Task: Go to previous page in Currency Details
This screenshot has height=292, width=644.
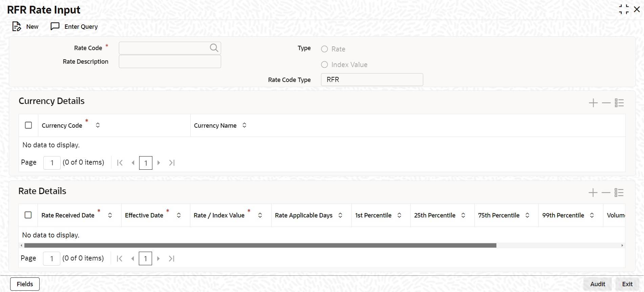Action: (133, 163)
